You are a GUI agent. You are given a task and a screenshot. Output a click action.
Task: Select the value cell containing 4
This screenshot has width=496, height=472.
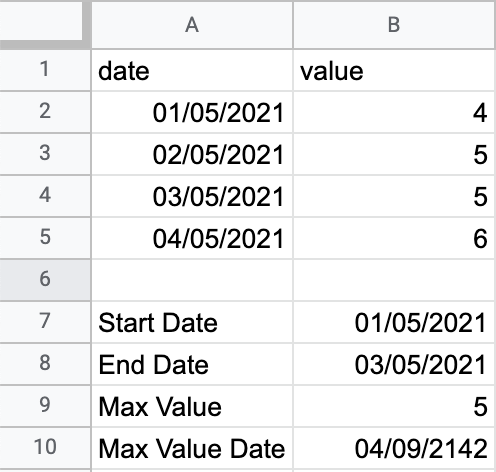(x=394, y=112)
